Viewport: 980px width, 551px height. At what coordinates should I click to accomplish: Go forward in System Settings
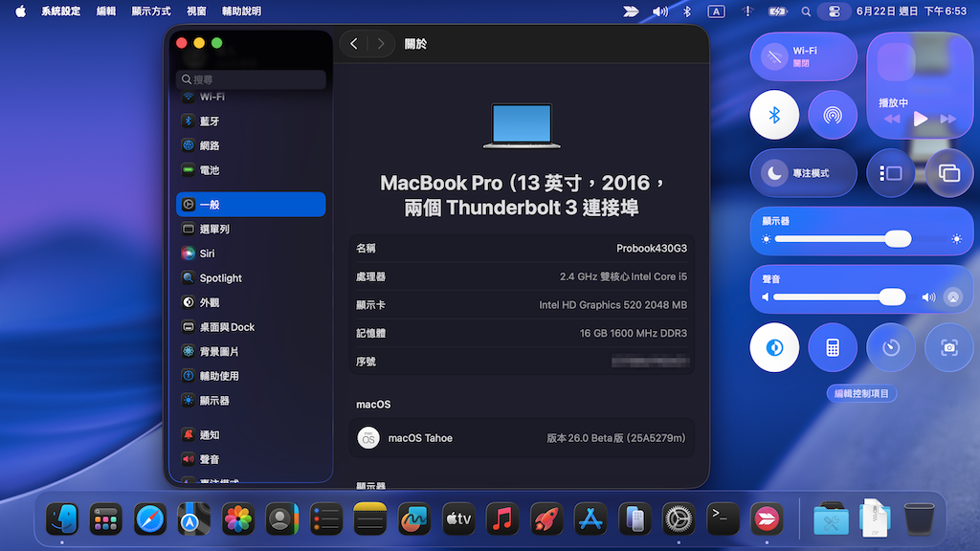381,44
